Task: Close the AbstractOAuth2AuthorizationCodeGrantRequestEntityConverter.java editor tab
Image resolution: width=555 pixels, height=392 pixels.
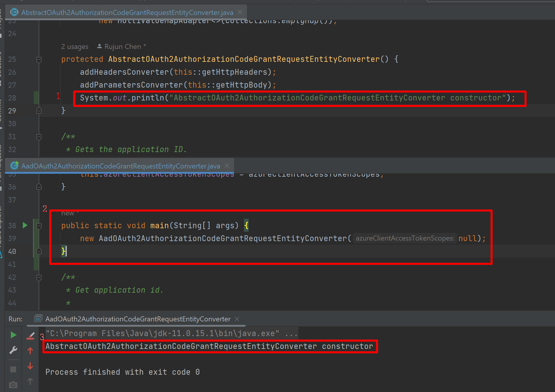Action: (240, 12)
